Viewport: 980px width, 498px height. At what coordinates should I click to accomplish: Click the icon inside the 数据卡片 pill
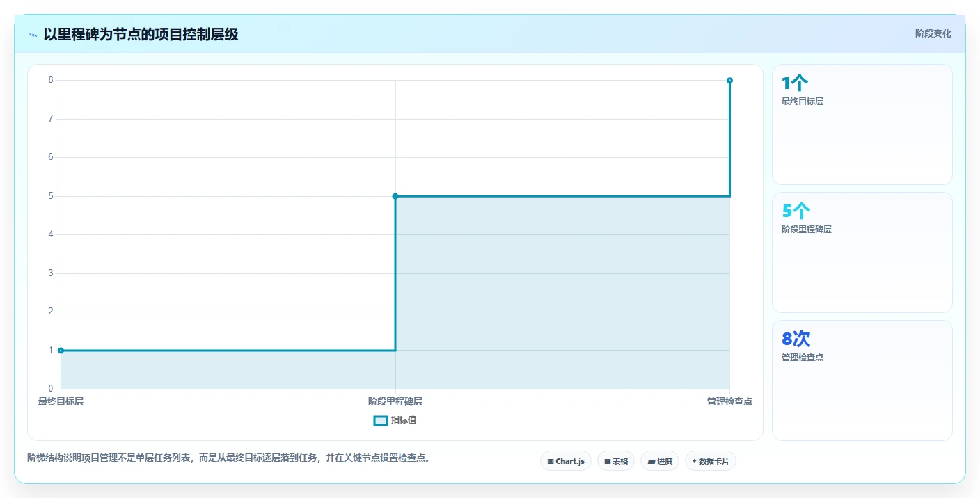694,461
